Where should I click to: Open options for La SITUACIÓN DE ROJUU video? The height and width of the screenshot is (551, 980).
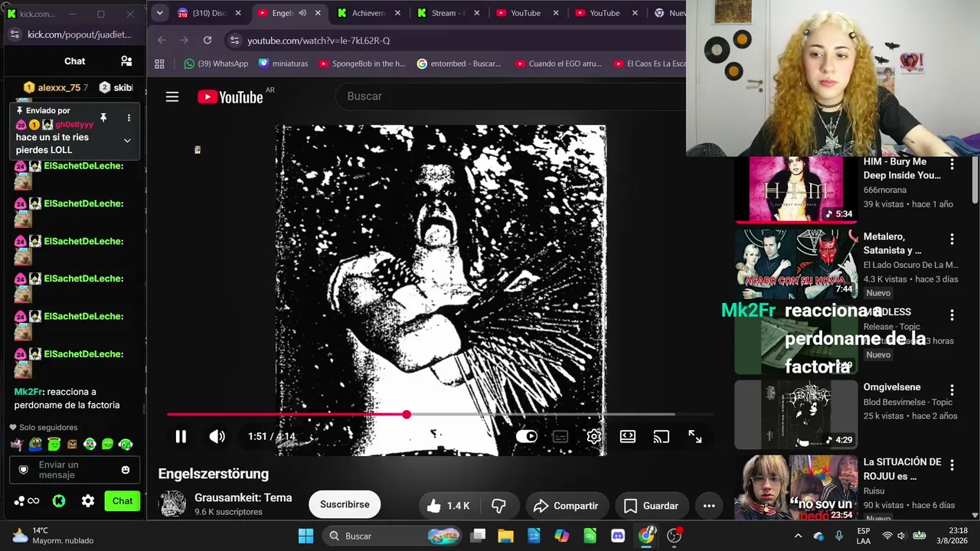pos(952,465)
